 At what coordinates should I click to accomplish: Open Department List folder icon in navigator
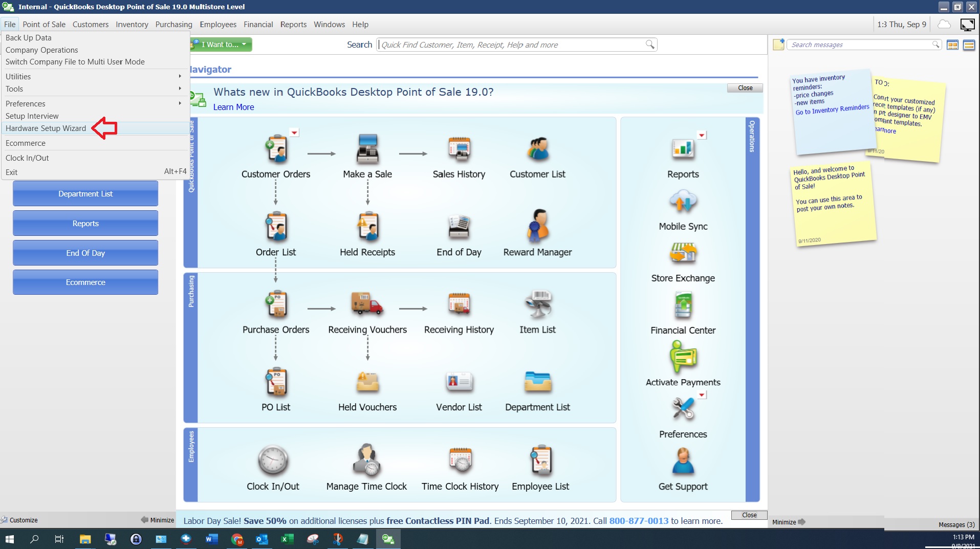(537, 382)
